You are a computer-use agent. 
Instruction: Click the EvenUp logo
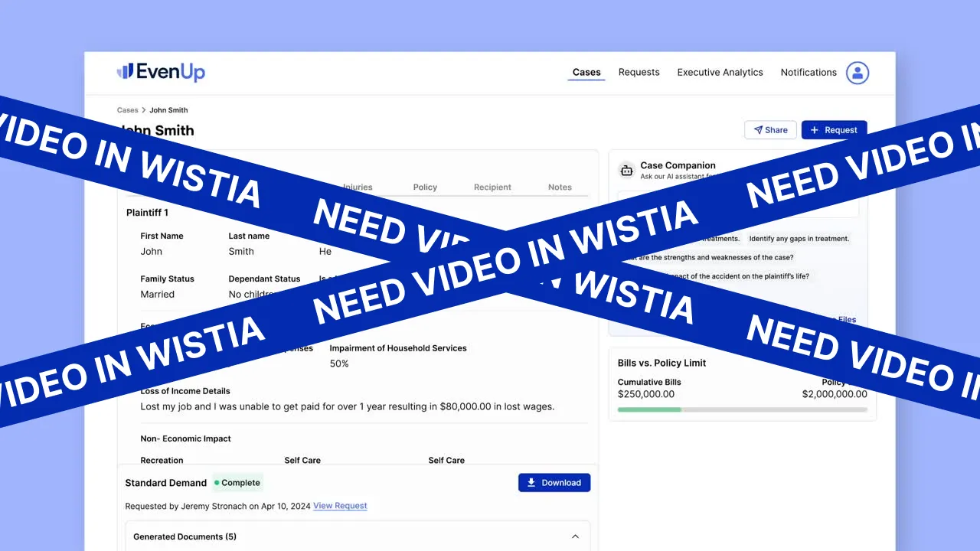click(x=161, y=72)
